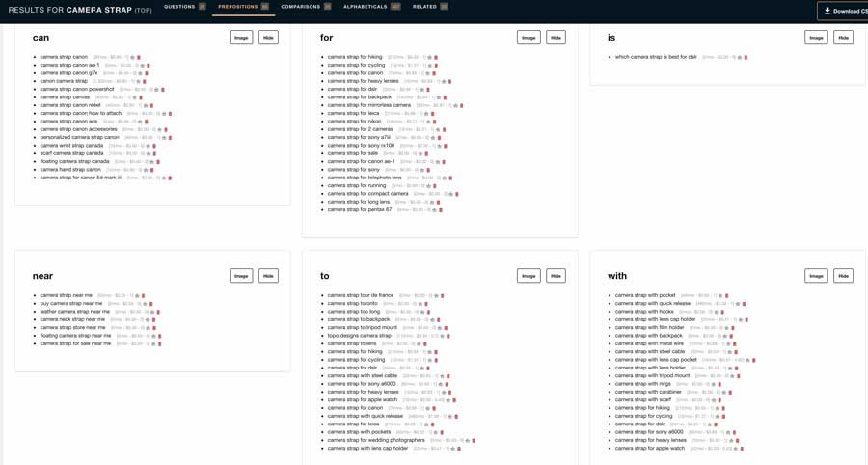
Task: Hide the 'with' results card
Action: click(844, 276)
